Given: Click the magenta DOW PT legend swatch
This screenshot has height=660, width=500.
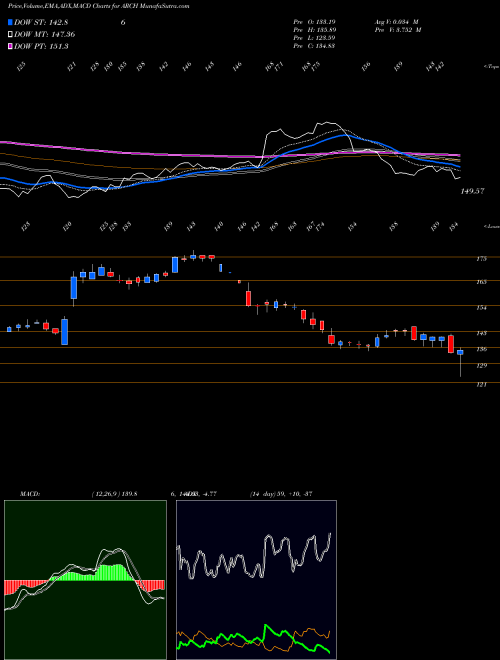Looking at the screenshot, I should (x=11, y=46).
